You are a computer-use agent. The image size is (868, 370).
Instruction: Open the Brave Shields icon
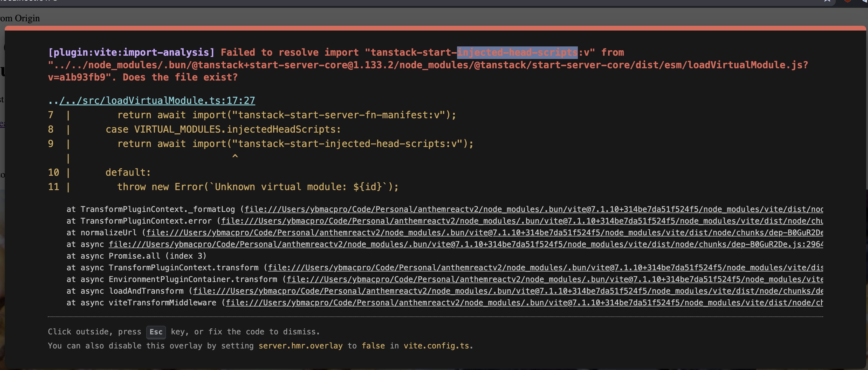click(x=847, y=1)
